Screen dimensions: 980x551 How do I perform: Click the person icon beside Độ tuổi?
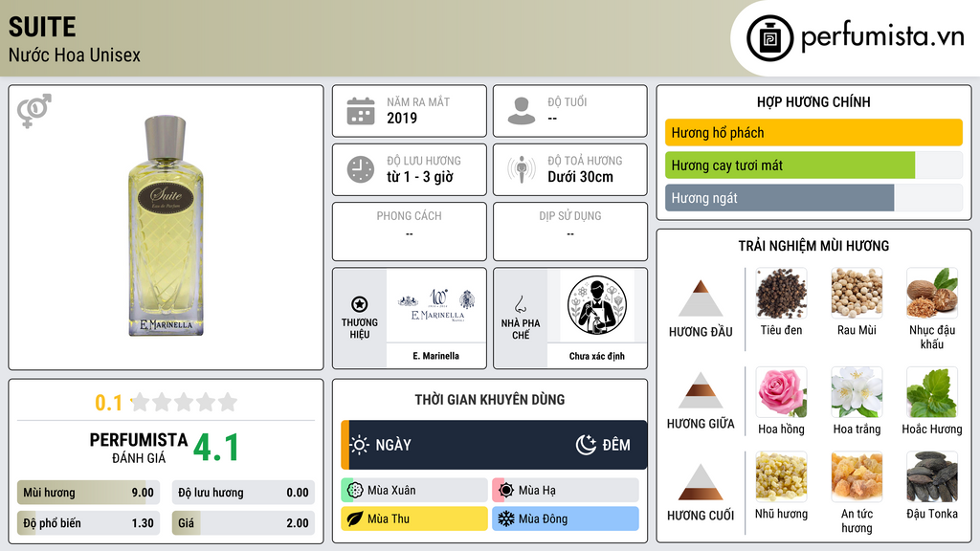tap(522, 111)
